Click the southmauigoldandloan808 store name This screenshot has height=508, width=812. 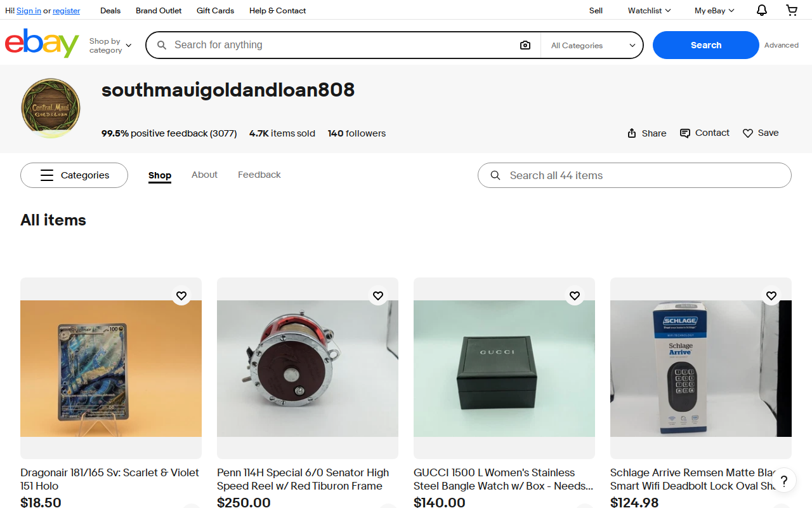click(x=228, y=90)
